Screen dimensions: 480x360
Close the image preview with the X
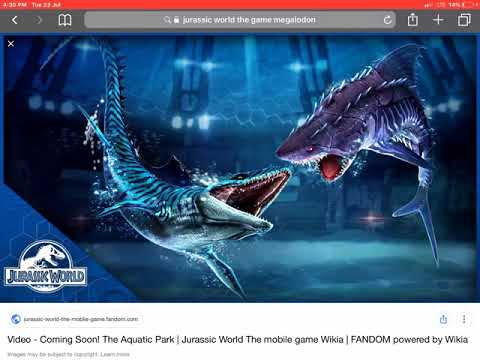point(11,44)
